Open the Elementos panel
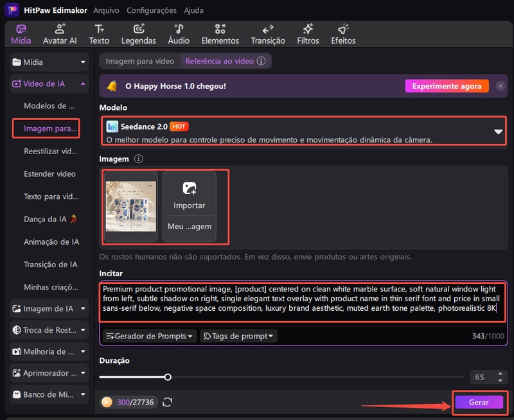This screenshot has width=514, height=420. click(220, 35)
